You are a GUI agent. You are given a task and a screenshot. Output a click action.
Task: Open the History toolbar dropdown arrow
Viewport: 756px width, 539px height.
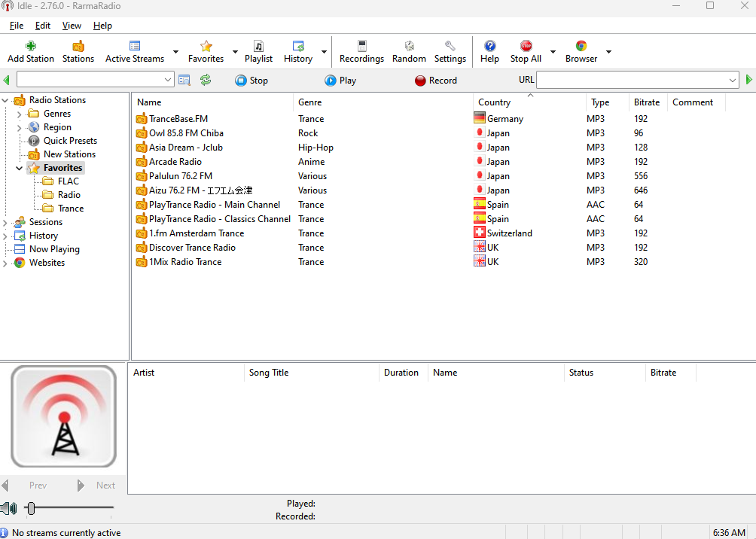click(324, 52)
